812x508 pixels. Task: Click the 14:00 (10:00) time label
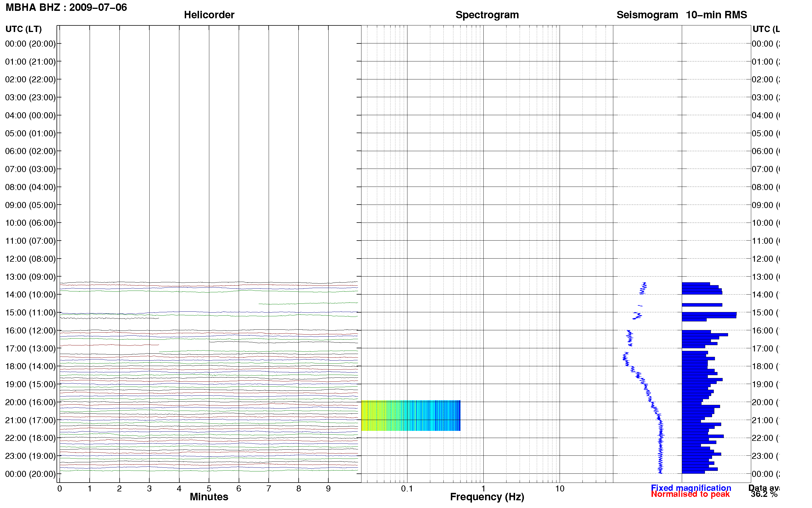30,294
